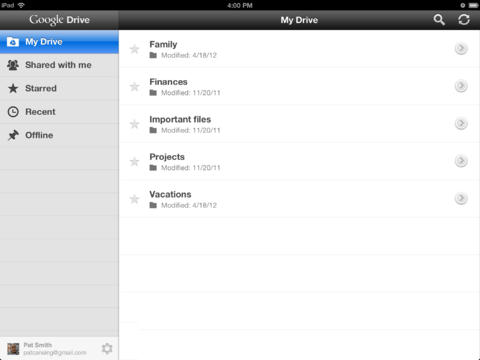
Task: Click the Offline pin icon
Action: [13, 135]
